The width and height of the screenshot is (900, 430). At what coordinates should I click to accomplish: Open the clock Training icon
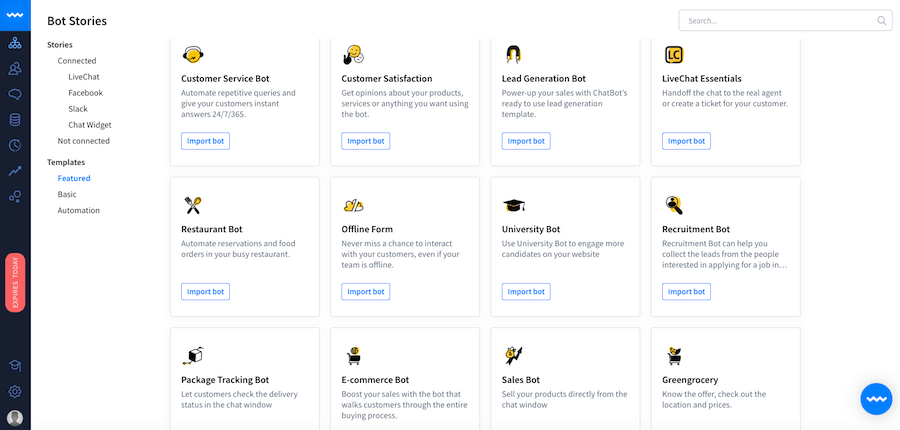[x=15, y=145]
